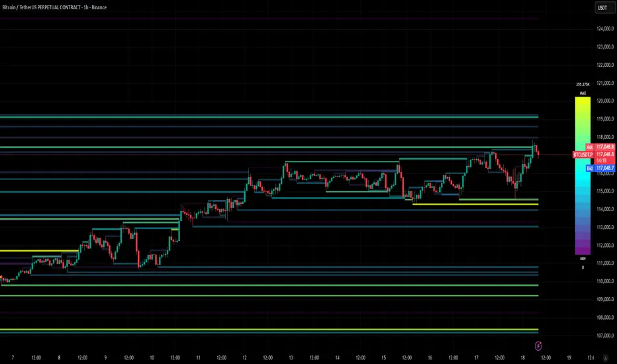Click the 115,000.0 price axis label
617x364 pixels.
point(605,191)
